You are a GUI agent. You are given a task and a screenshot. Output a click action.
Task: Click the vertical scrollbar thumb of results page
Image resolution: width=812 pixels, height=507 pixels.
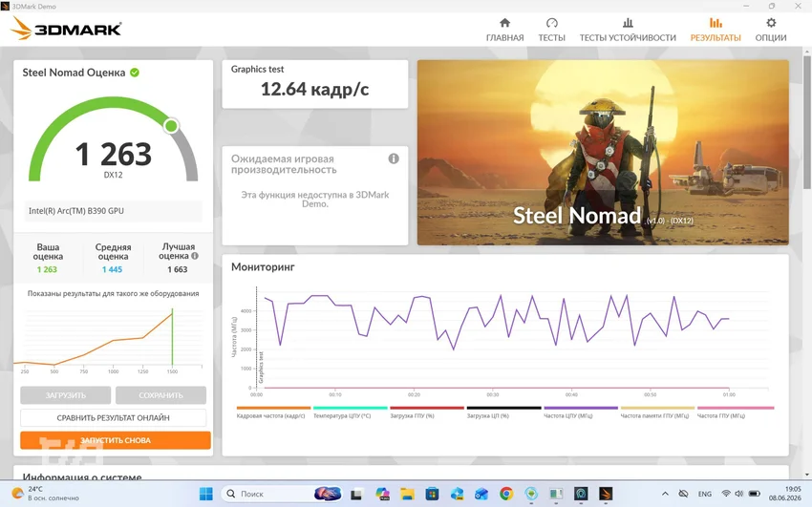click(807, 121)
